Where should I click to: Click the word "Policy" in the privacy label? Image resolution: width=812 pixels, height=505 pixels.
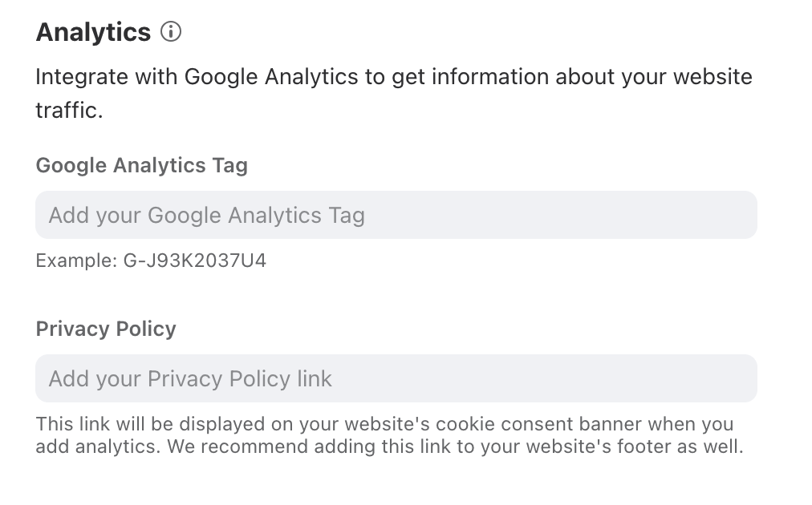click(146, 329)
